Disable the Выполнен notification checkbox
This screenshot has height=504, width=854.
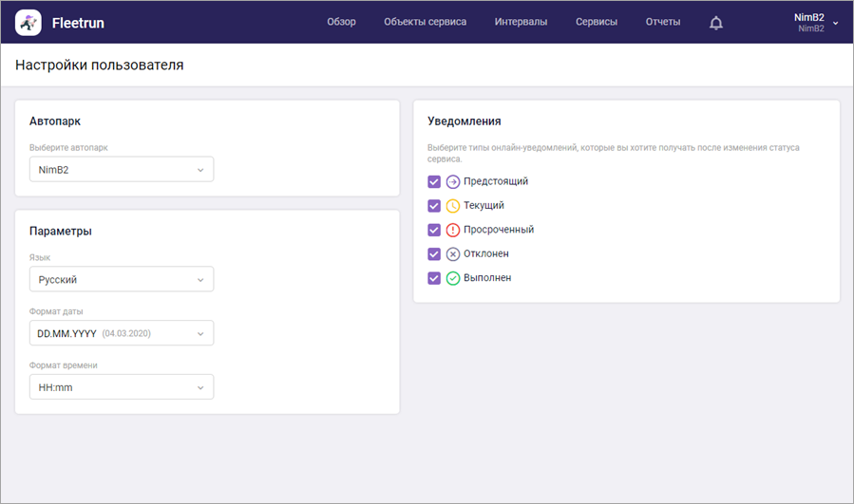(434, 278)
